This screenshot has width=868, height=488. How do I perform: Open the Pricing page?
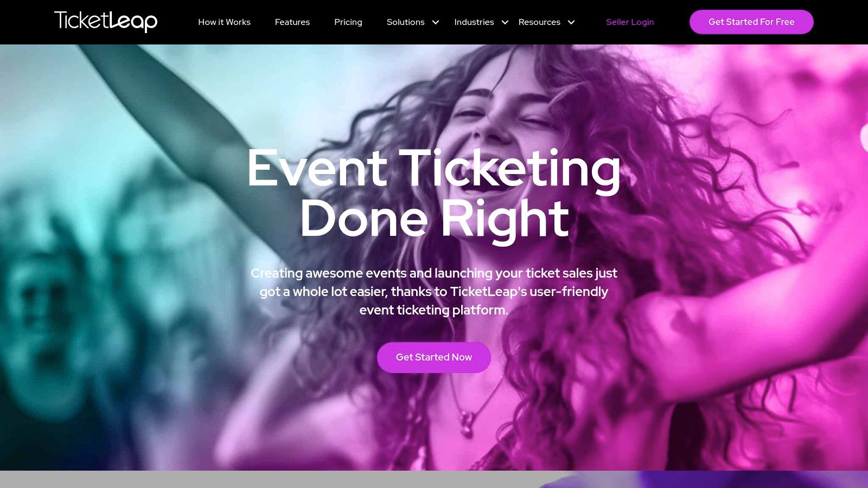click(348, 22)
